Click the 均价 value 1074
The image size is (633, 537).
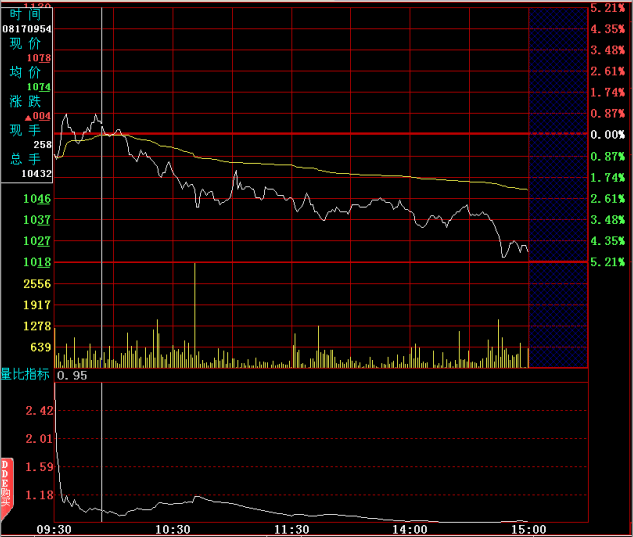(40, 87)
